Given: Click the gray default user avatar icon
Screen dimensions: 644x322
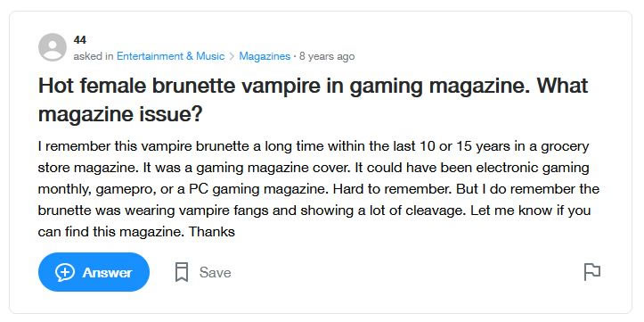Looking at the screenshot, I should pos(53,47).
